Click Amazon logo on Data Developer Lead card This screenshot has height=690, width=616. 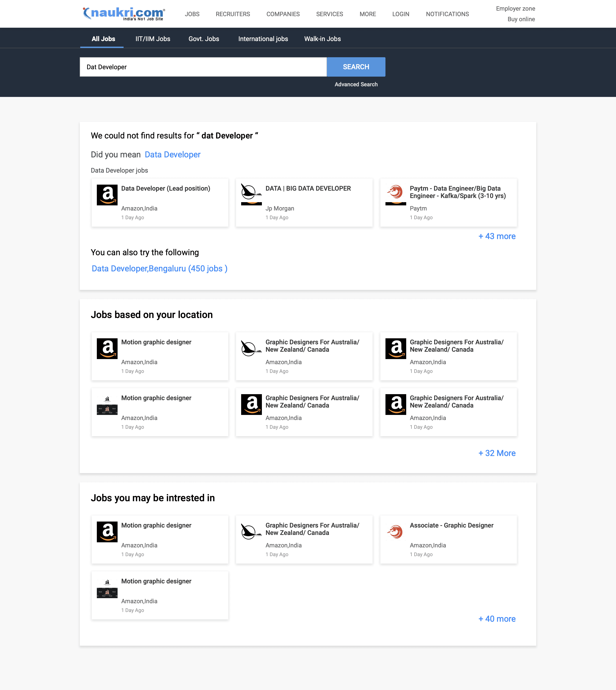coord(107,195)
